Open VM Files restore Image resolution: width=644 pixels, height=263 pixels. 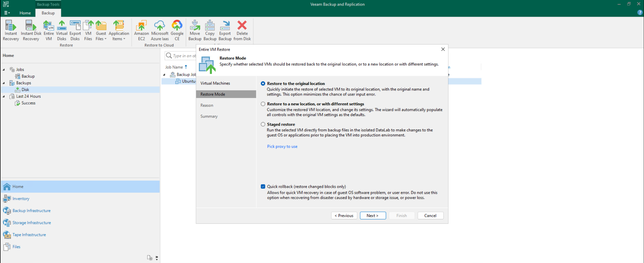[x=88, y=30]
